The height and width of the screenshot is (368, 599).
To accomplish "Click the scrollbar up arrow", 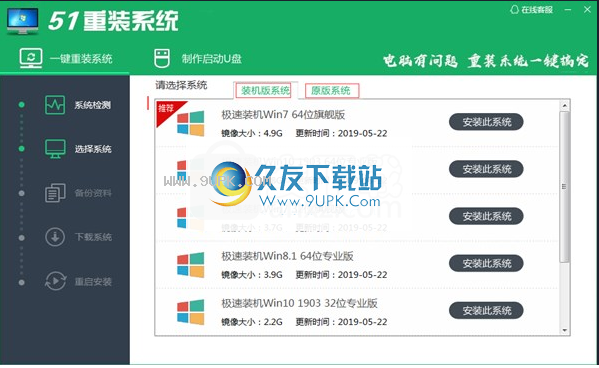I will pyautogui.click(x=565, y=105).
